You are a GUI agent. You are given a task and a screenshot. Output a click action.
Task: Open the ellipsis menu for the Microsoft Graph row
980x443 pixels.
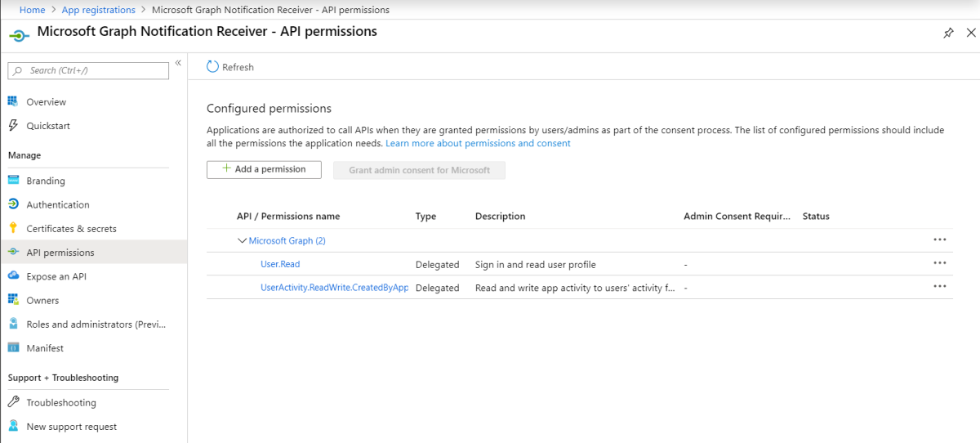coord(939,239)
